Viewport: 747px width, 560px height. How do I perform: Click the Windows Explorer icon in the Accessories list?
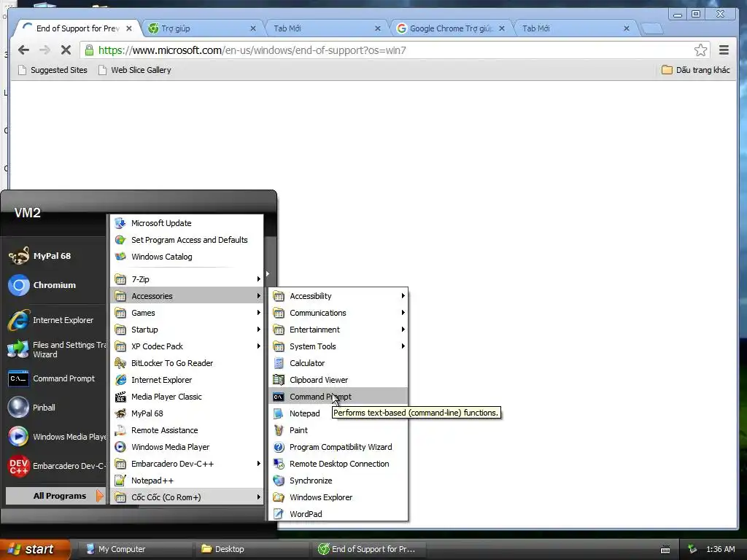pos(279,497)
